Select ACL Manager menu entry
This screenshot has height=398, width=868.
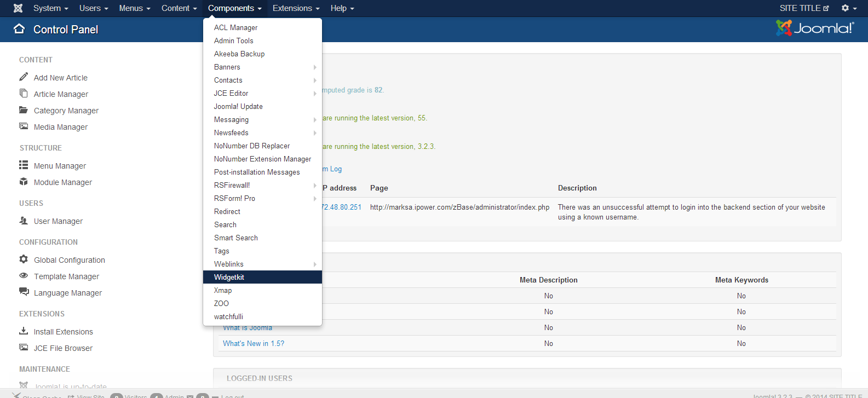262,27
